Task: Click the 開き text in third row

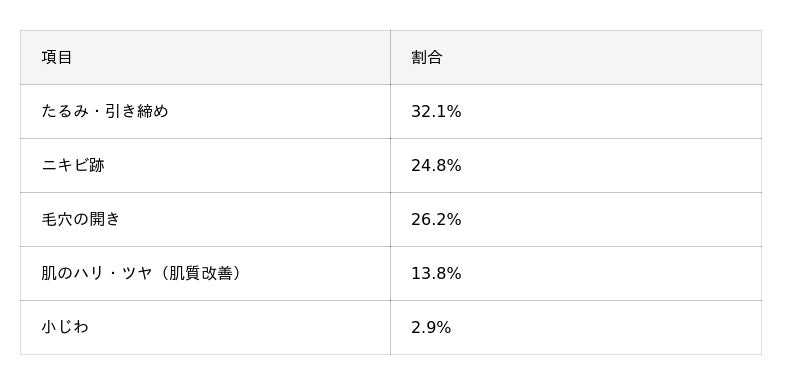Action: point(104,219)
